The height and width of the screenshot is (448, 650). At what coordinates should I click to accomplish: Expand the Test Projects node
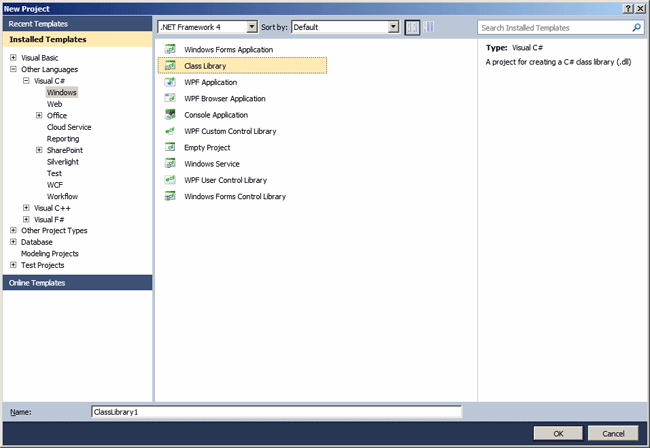(13, 265)
